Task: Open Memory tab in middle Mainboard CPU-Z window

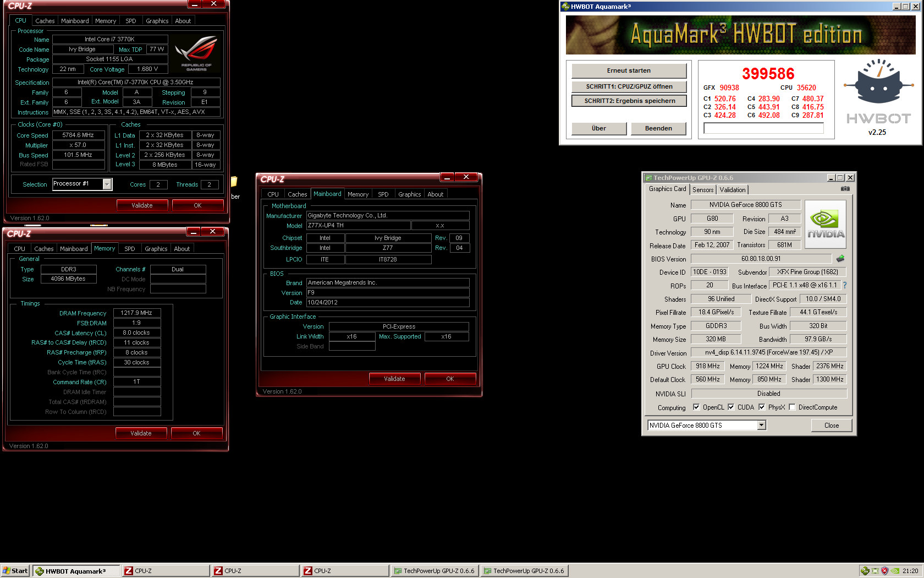Action: click(358, 194)
